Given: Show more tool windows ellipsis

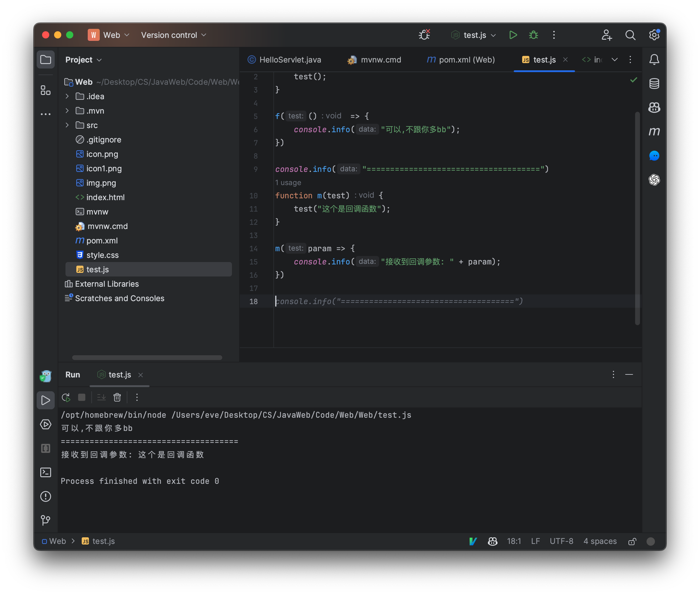Looking at the screenshot, I should click(x=46, y=114).
